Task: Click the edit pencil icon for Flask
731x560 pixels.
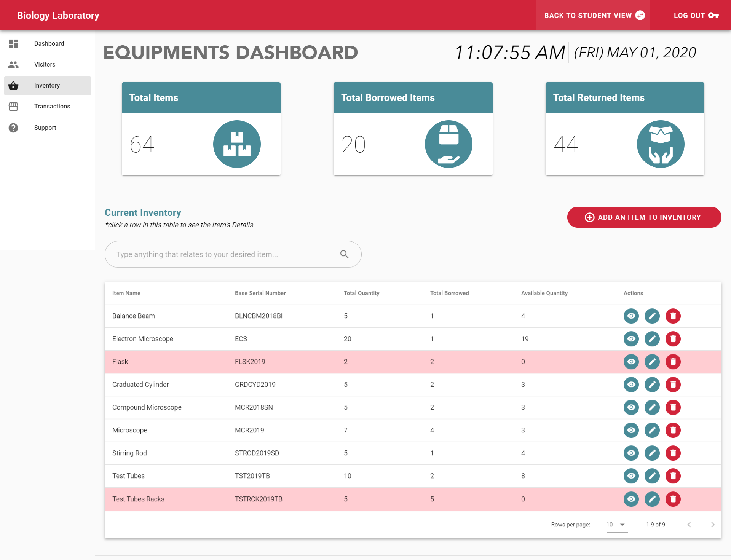Action: 652,362
